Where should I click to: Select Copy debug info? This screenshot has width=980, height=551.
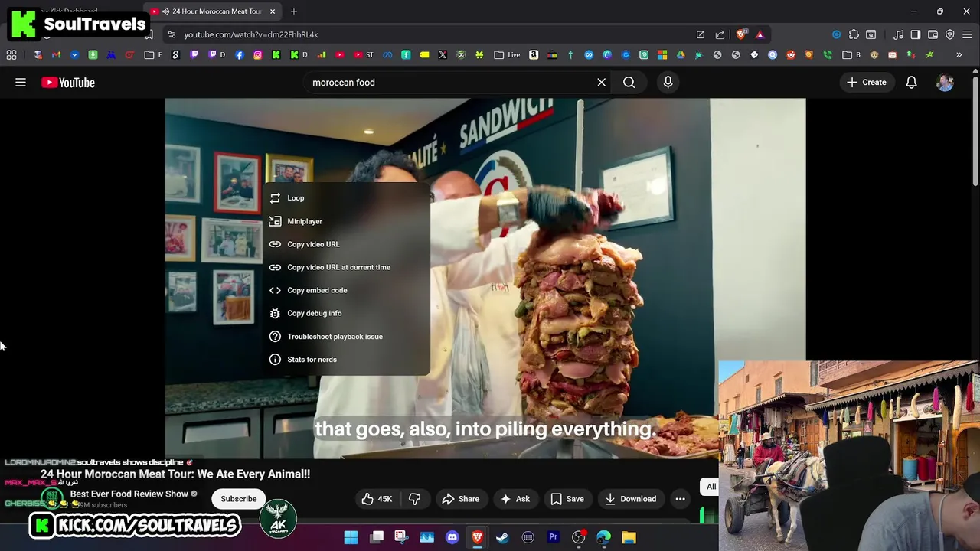(x=346, y=313)
